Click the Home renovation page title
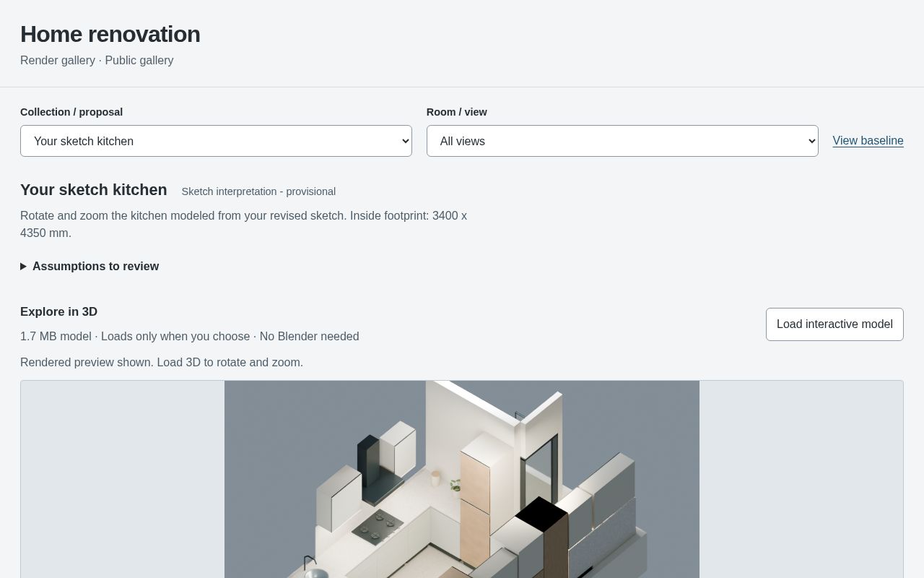 pyautogui.click(x=110, y=34)
